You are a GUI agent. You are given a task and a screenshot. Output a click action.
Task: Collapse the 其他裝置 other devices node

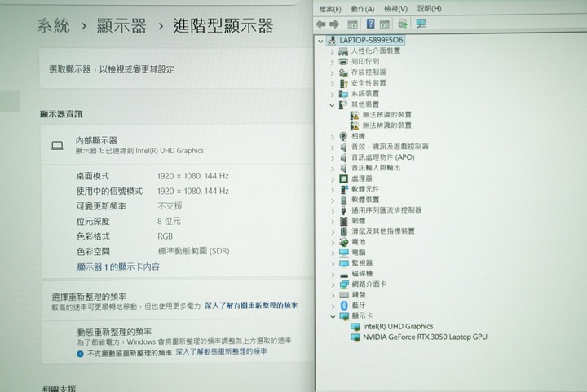coord(333,104)
